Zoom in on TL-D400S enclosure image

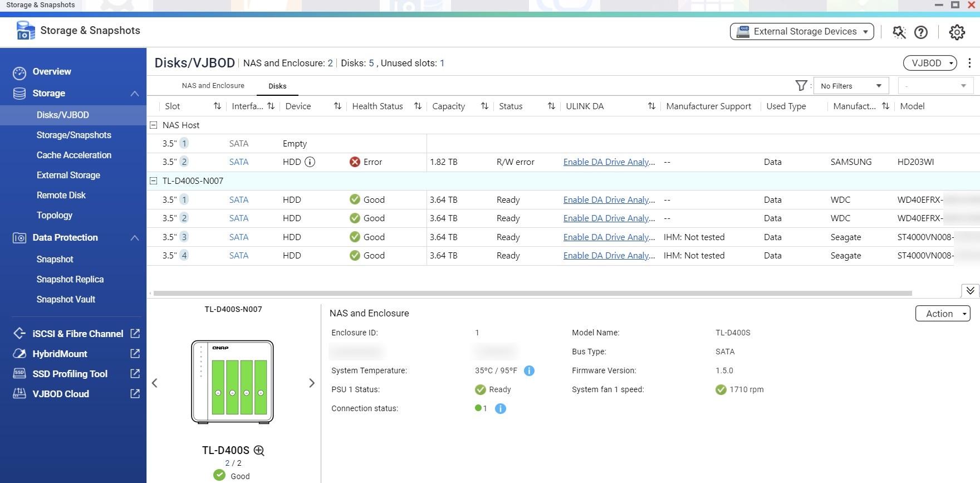point(259,451)
